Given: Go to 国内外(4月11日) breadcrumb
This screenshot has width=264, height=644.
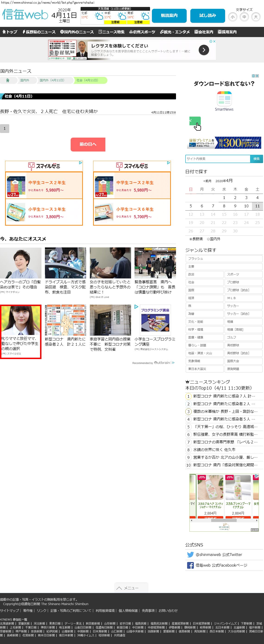Looking at the screenshot, I should [52, 80].
